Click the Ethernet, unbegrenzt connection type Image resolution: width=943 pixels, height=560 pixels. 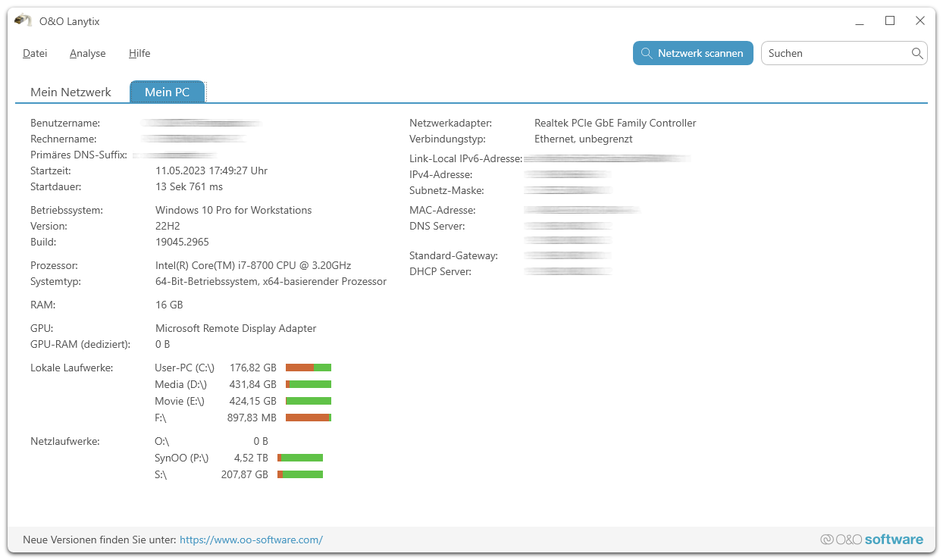583,139
